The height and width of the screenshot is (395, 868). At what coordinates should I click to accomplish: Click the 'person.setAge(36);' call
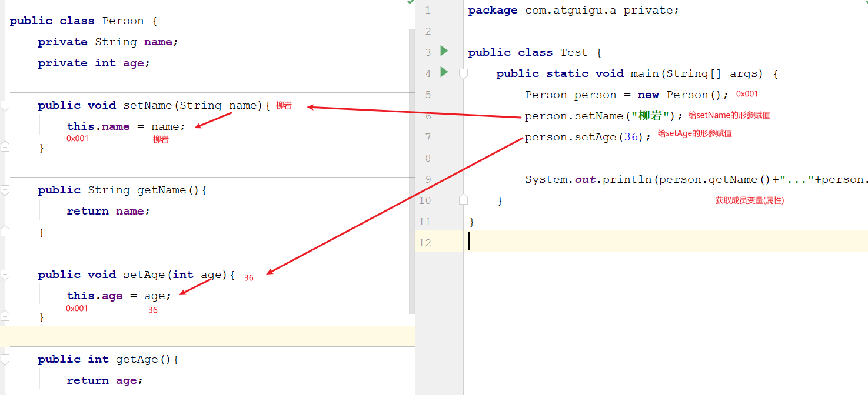click(588, 137)
